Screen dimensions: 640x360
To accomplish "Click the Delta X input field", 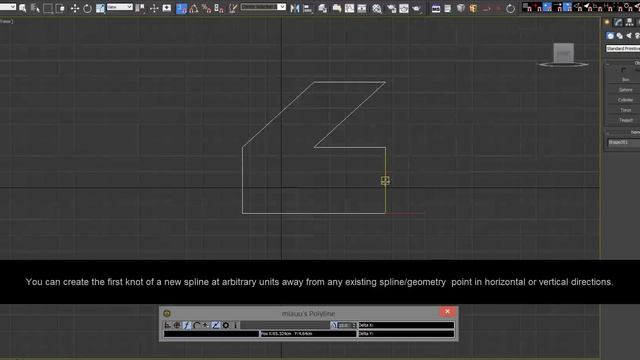I will pyautogui.click(x=406, y=325).
